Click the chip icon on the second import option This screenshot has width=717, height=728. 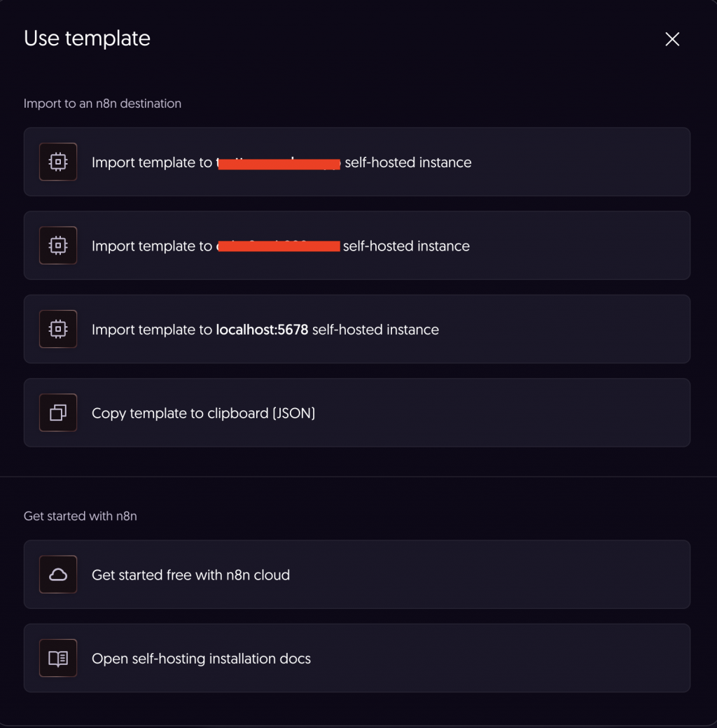58,246
